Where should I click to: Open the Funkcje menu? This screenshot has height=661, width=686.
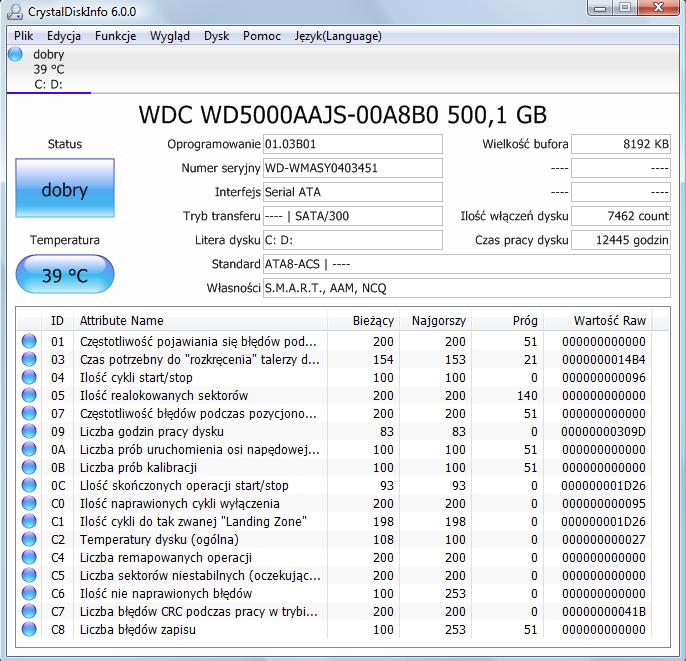116,36
